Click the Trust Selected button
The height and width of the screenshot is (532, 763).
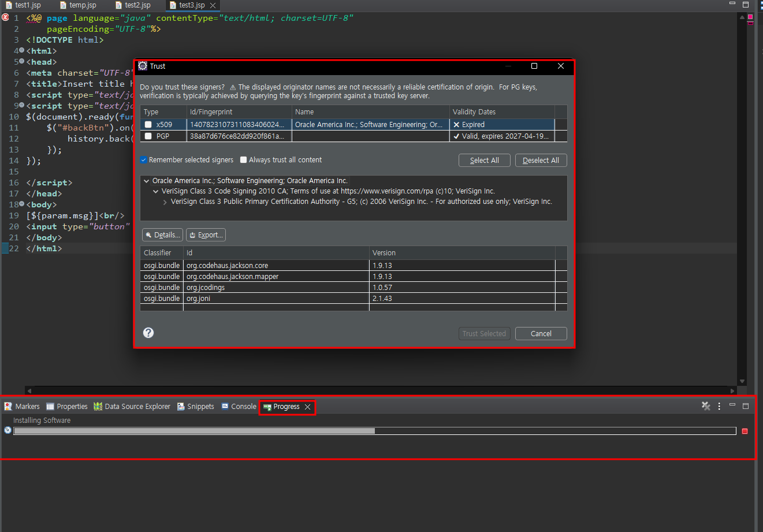pyautogui.click(x=484, y=333)
